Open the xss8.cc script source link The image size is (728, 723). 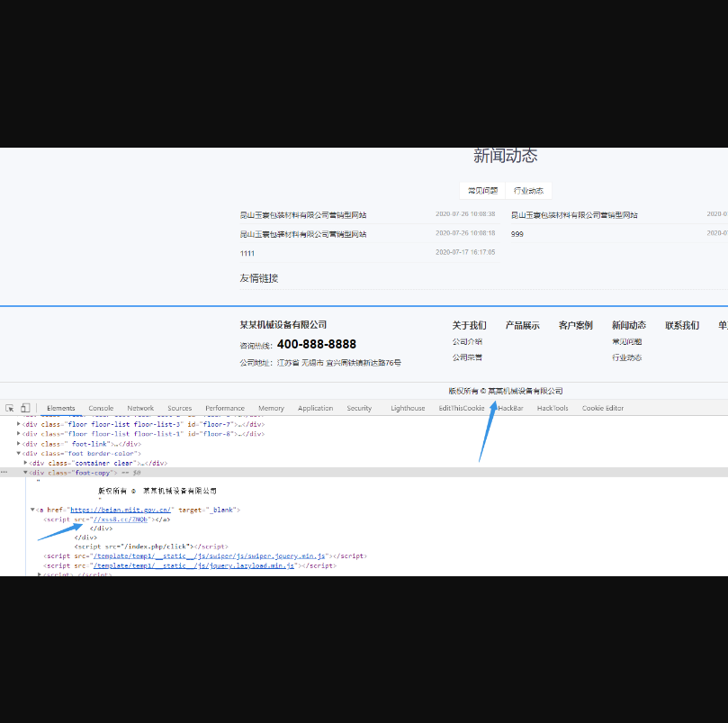pyautogui.click(x=121, y=520)
